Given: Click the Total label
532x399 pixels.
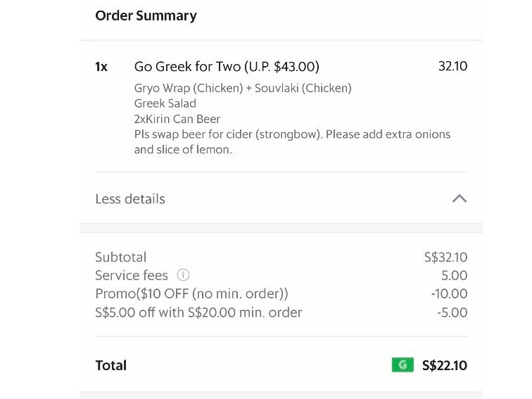Looking at the screenshot, I should tap(110, 365).
